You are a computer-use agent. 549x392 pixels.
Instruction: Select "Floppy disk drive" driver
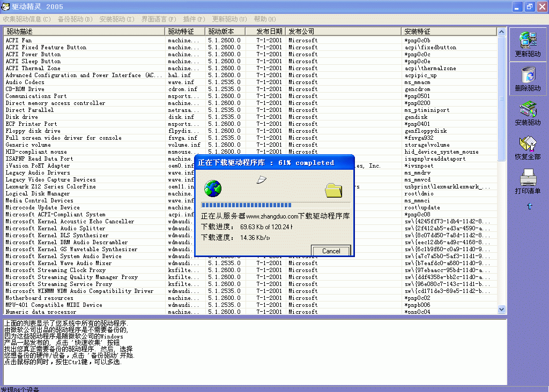tap(250, 131)
